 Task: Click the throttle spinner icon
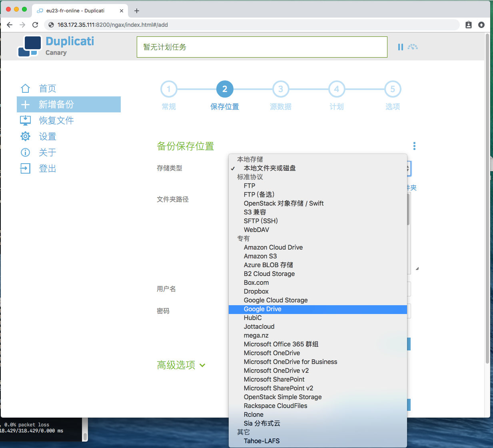coord(413,47)
